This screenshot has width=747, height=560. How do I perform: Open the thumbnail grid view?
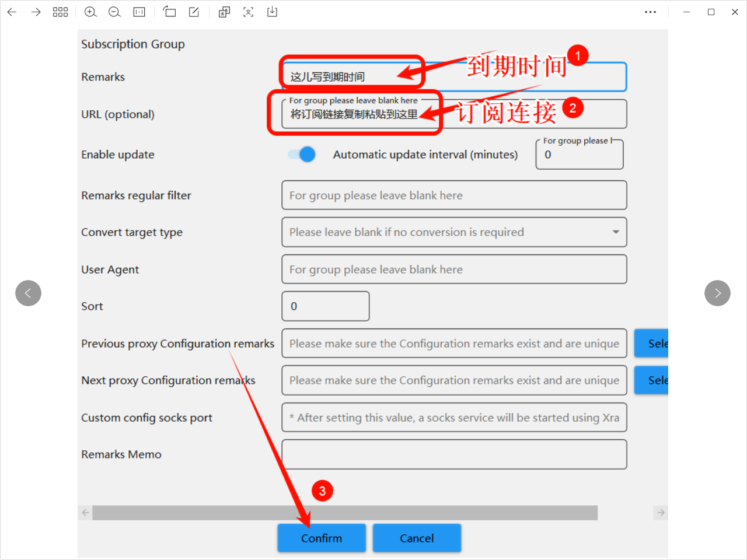pyautogui.click(x=60, y=12)
